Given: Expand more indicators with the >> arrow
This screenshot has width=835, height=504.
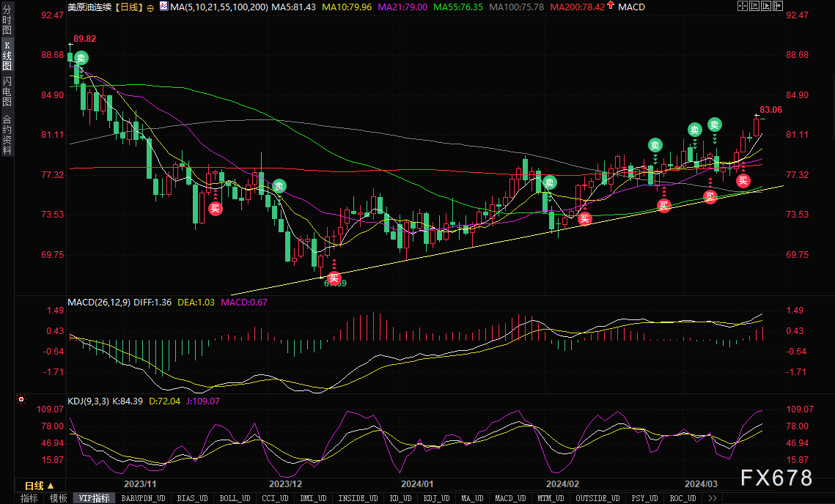Looking at the screenshot, I should (712, 498).
